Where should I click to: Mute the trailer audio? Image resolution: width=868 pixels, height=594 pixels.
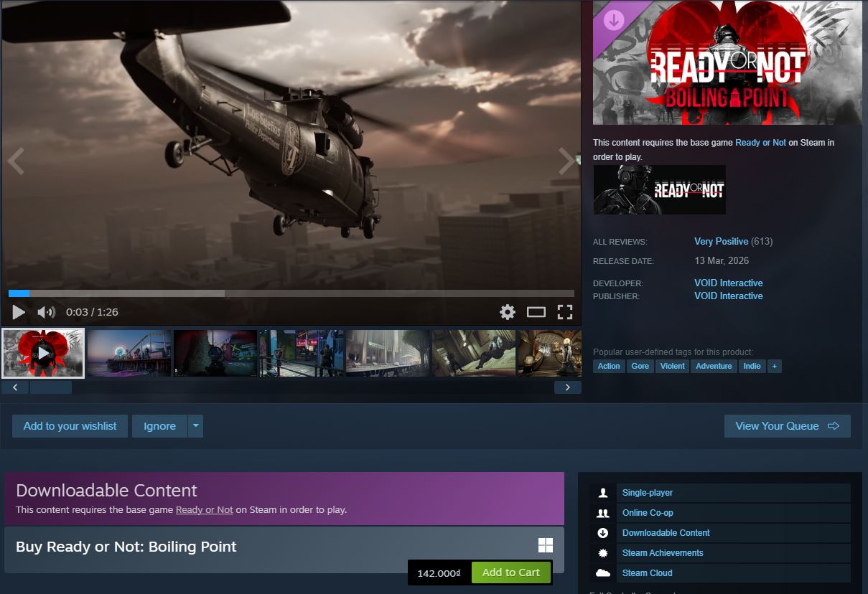[45, 311]
